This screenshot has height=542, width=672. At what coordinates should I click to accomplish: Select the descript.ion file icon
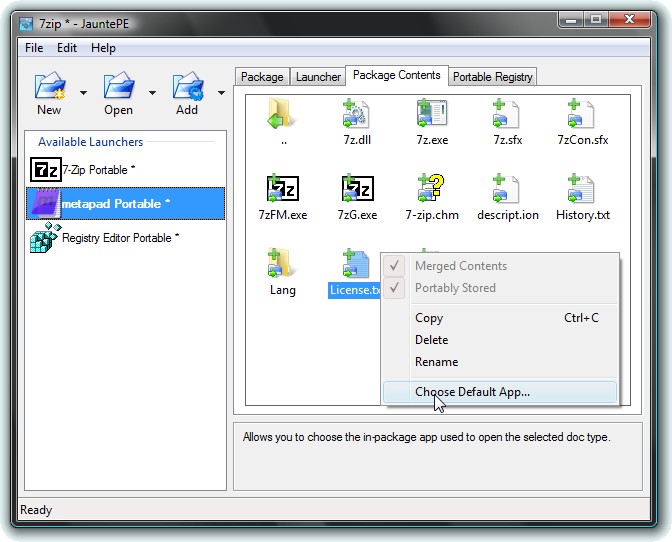(x=507, y=189)
